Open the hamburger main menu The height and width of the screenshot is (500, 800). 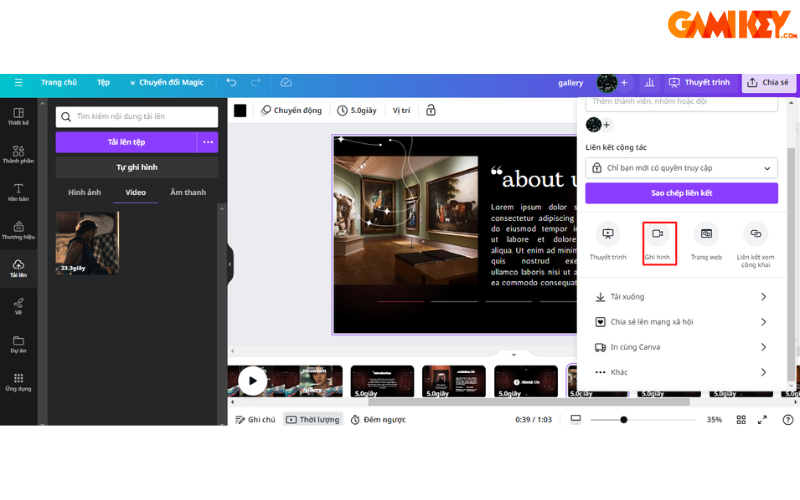point(18,82)
